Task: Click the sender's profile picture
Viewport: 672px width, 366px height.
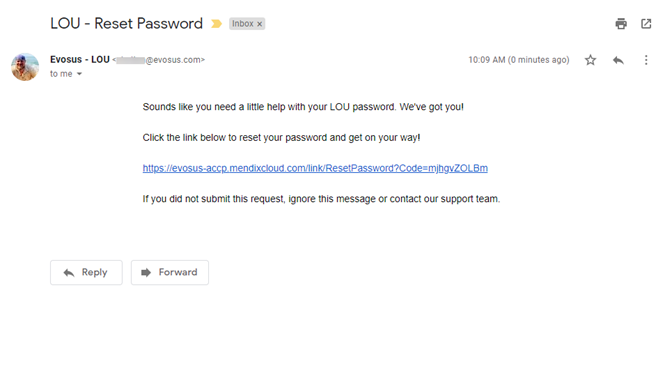Action: click(25, 67)
